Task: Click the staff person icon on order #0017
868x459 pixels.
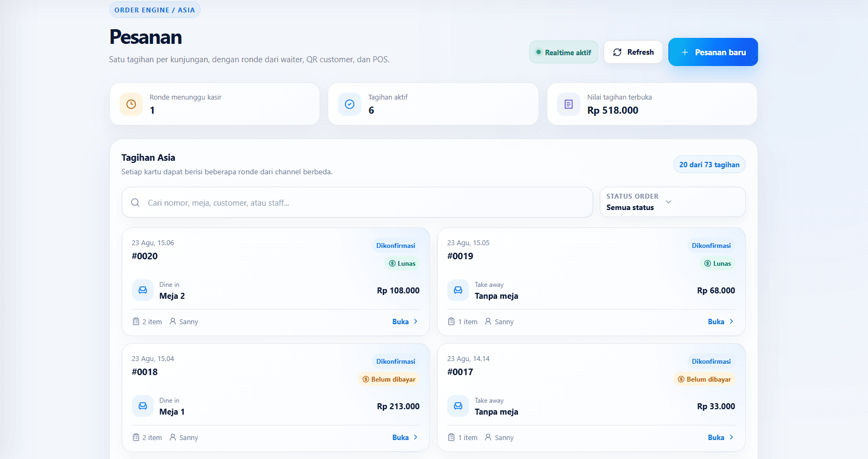Action: tap(488, 437)
